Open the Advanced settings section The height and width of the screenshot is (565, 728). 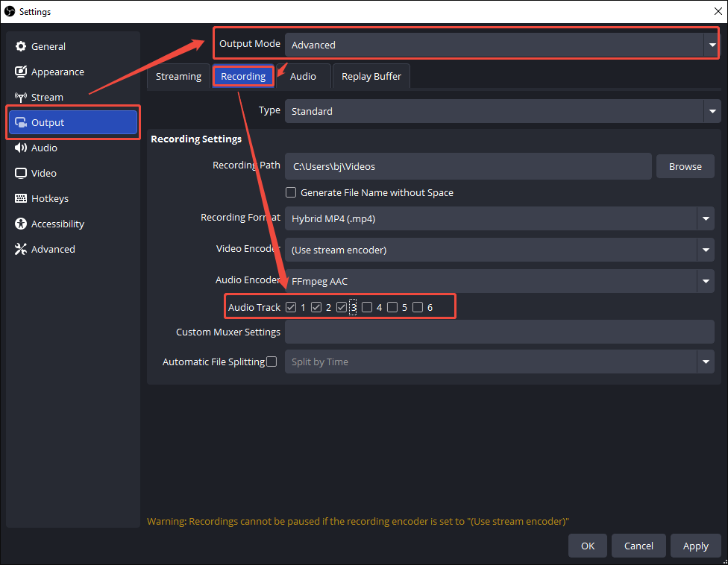coord(51,249)
